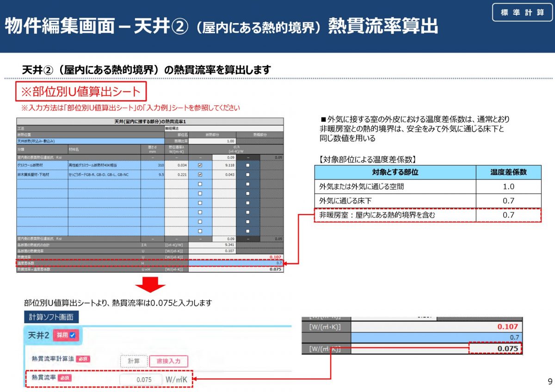This screenshot has width=555, height=392.
Task: Uncheck the グラスウール断熱材 row insulation checkbox
Action: tap(200, 165)
